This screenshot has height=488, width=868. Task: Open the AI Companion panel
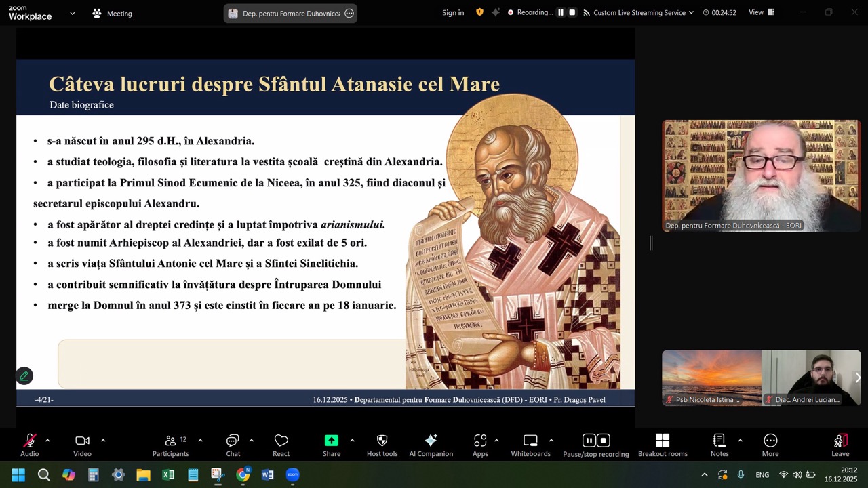click(431, 441)
